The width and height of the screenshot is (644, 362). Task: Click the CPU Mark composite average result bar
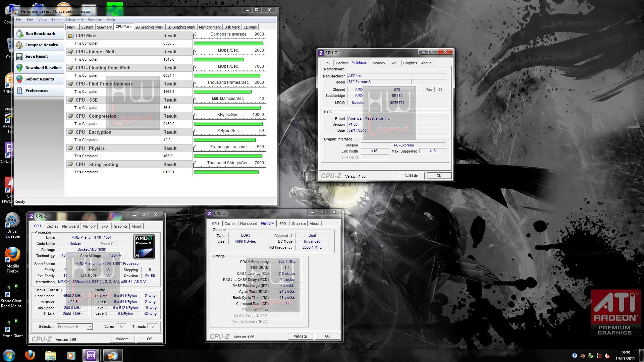[228, 44]
